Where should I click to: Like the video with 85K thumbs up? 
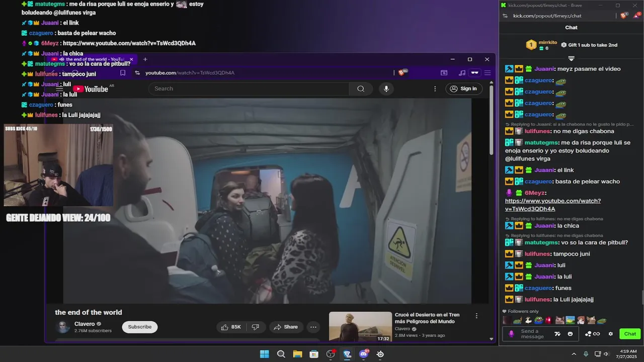tap(231, 327)
